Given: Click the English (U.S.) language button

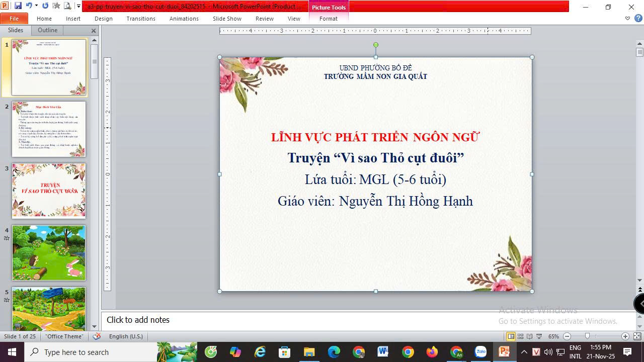Looking at the screenshot, I should (x=126, y=336).
